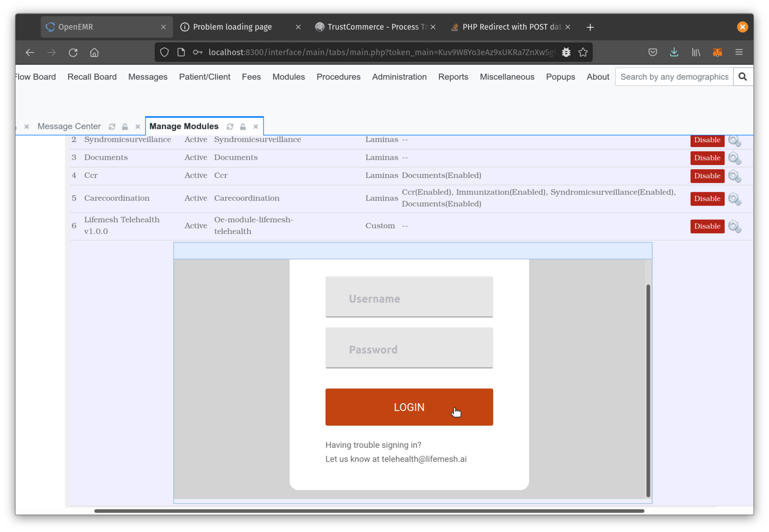Viewport: 769px width, 532px height.
Task: Open tracking protection shield in address bar
Action: click(x=164, y=52)
